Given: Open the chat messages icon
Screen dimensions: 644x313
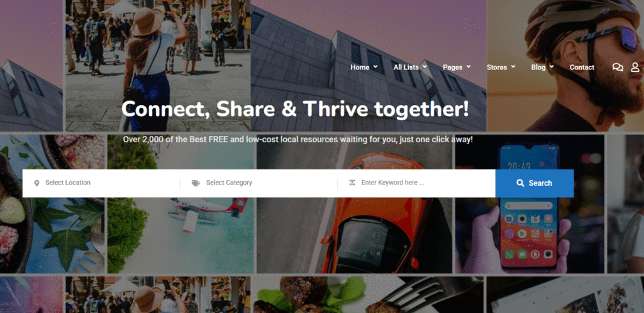Looking at the screenshot, I should (618, 67).
